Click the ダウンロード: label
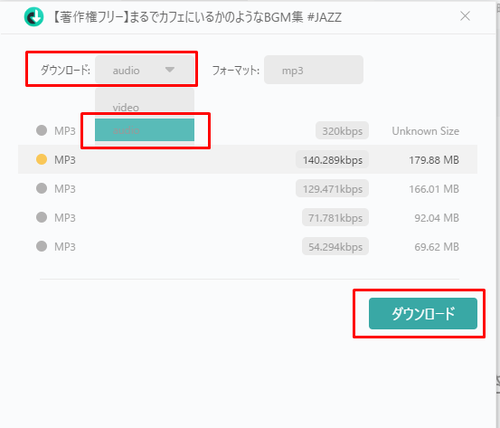The height and width of the screenshot is (428, 500). [65, 70]
